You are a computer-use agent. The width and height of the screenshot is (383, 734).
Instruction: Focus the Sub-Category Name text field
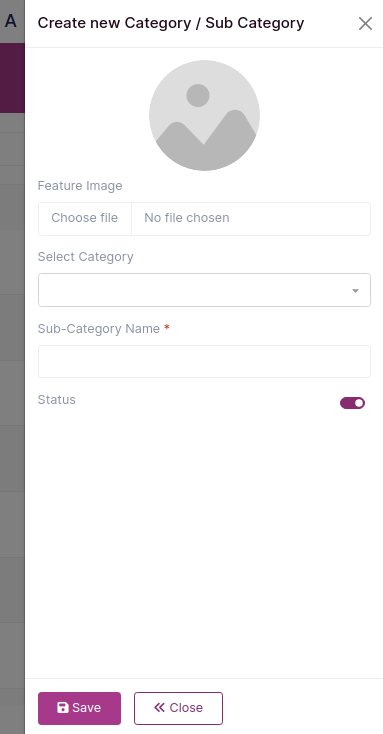click(x=204, y=361)
